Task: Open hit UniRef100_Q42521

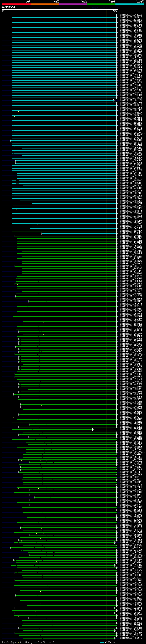Action: point(131,15)
